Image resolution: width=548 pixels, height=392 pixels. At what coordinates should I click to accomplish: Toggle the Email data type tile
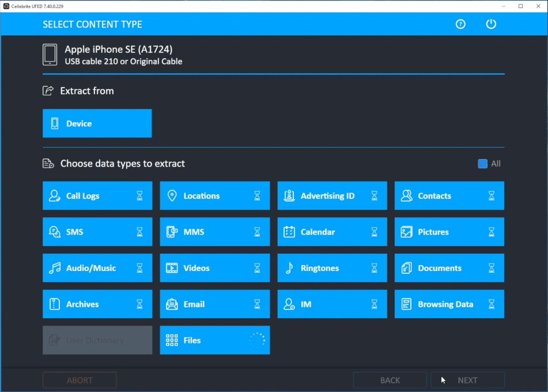tap(214, 304)
